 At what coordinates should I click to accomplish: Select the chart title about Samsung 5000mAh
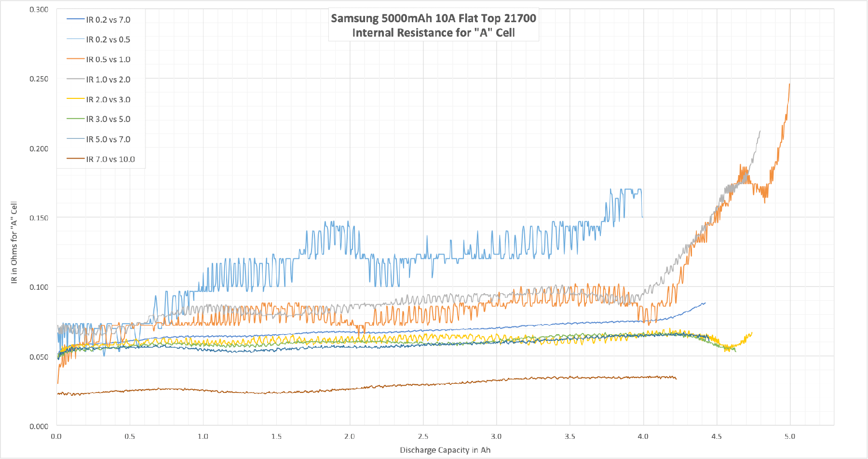433,26
